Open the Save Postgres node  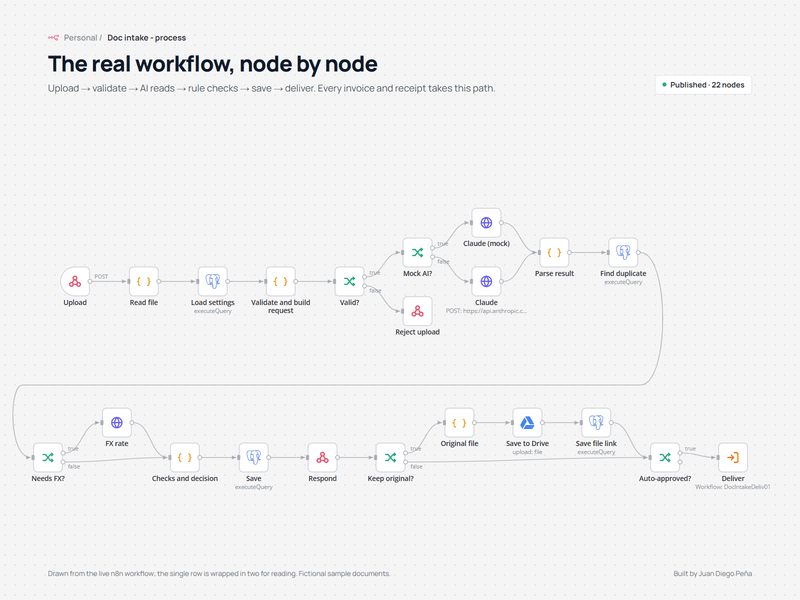click(254, 458)
